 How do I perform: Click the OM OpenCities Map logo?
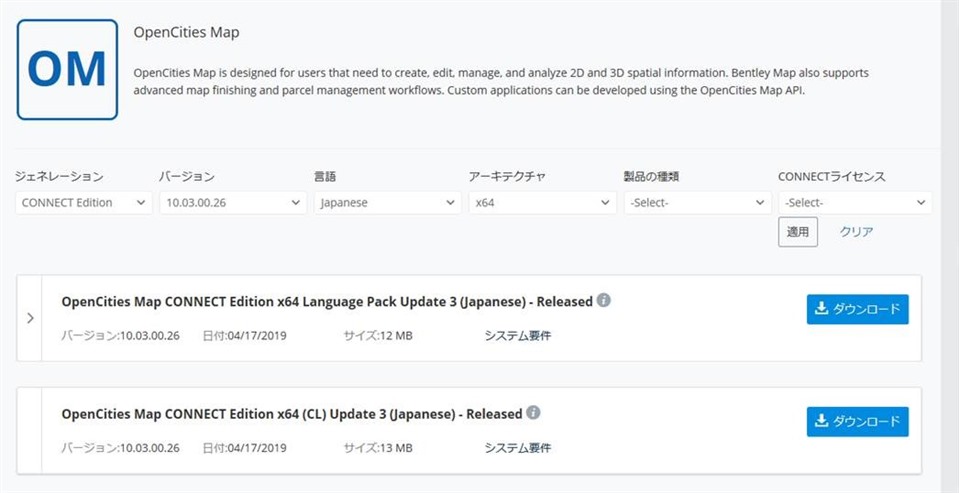coord(67,69)
